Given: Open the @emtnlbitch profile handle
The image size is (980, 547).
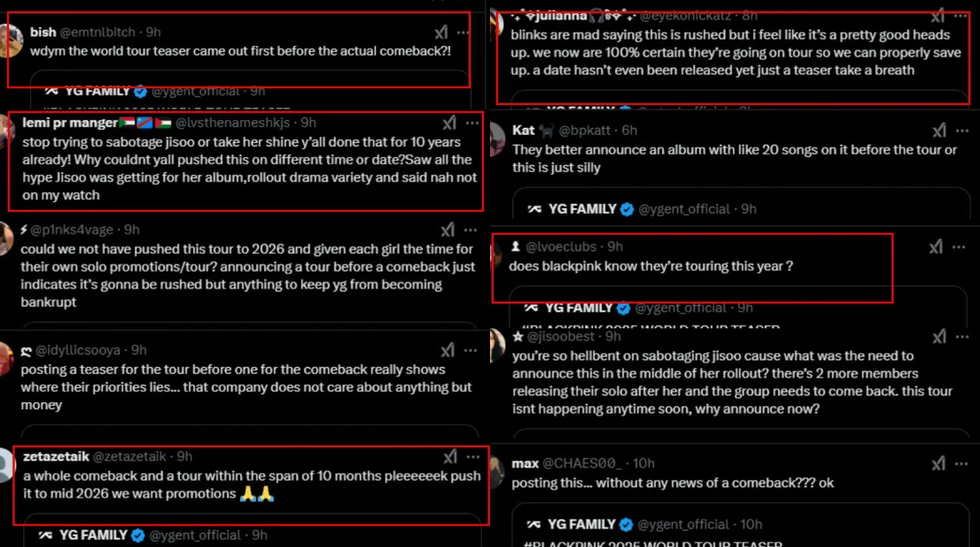Looking at the screenshot, I should pos(97,32).
